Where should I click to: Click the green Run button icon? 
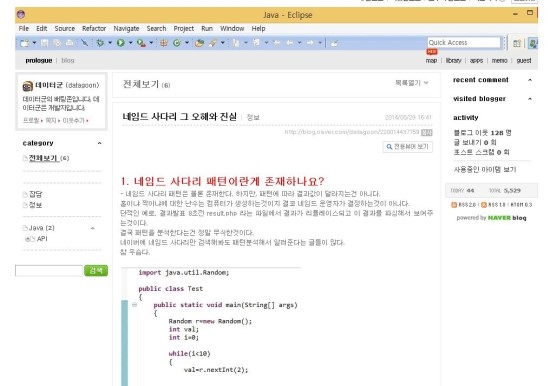click(121, 43)
